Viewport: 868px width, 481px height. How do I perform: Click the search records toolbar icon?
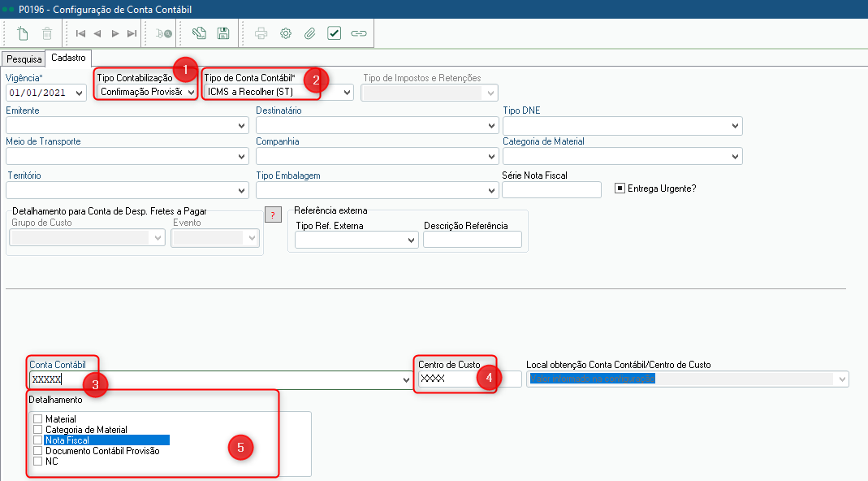[x=164, y=33]
